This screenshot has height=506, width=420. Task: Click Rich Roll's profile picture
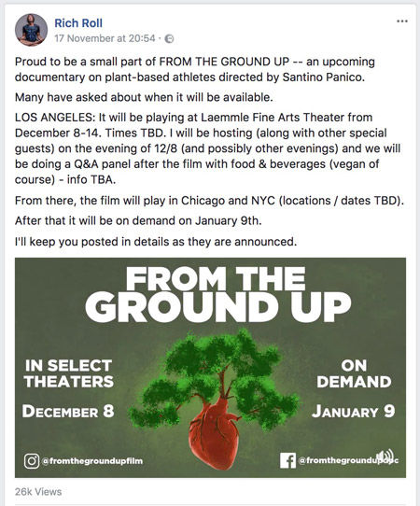[32, 30]
